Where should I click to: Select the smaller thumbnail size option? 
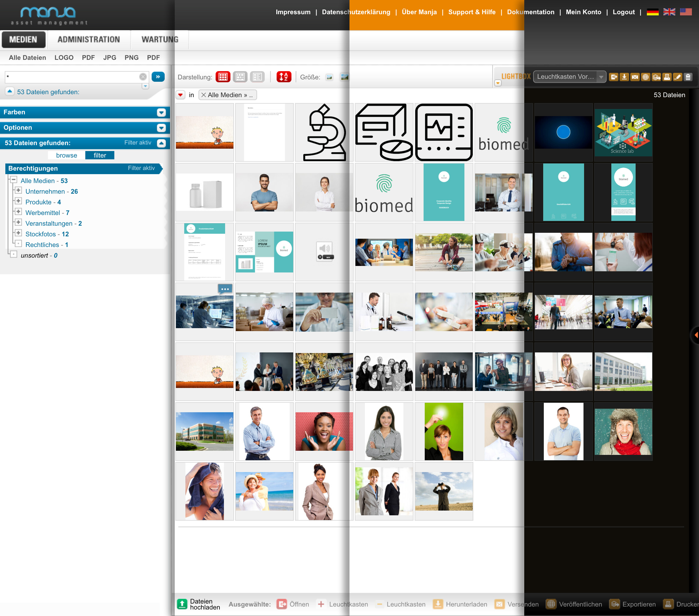[x=329, y=77]
